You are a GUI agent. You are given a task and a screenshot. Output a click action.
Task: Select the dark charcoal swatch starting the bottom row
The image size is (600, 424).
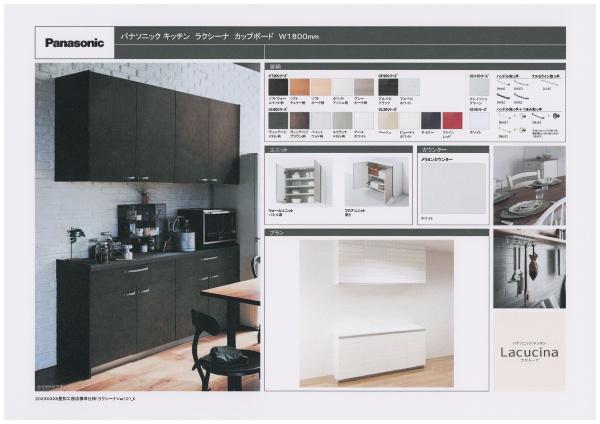pos(278,120)
